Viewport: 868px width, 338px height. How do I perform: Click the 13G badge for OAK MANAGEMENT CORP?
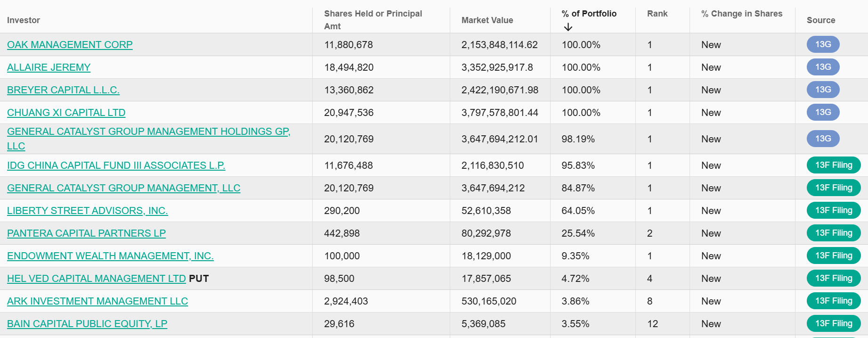pos(823,44)
